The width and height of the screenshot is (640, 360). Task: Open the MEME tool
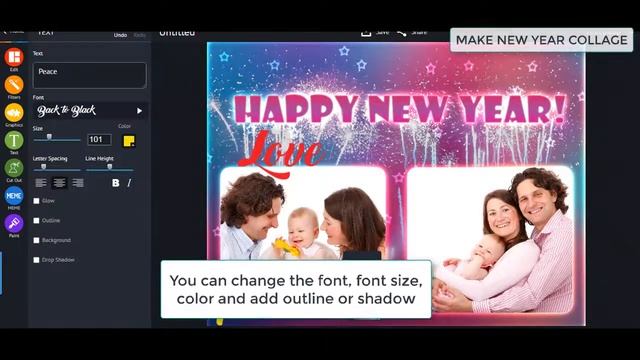coord(14,196)
